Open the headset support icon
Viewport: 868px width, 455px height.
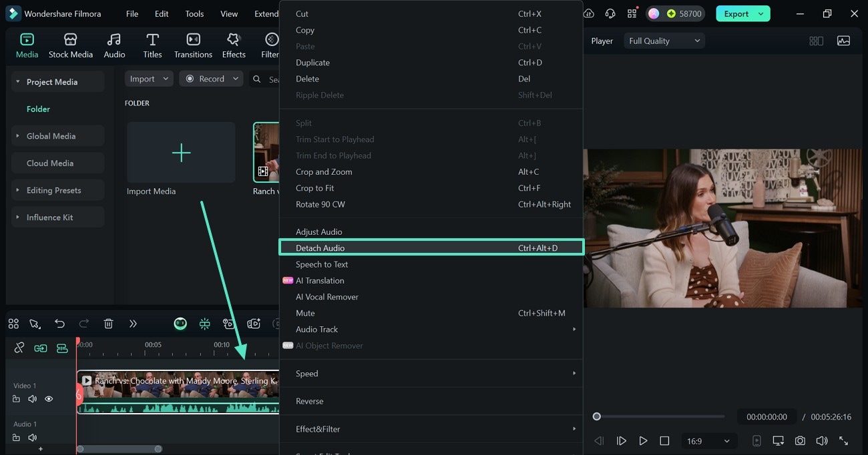click(x=610, y=13)
